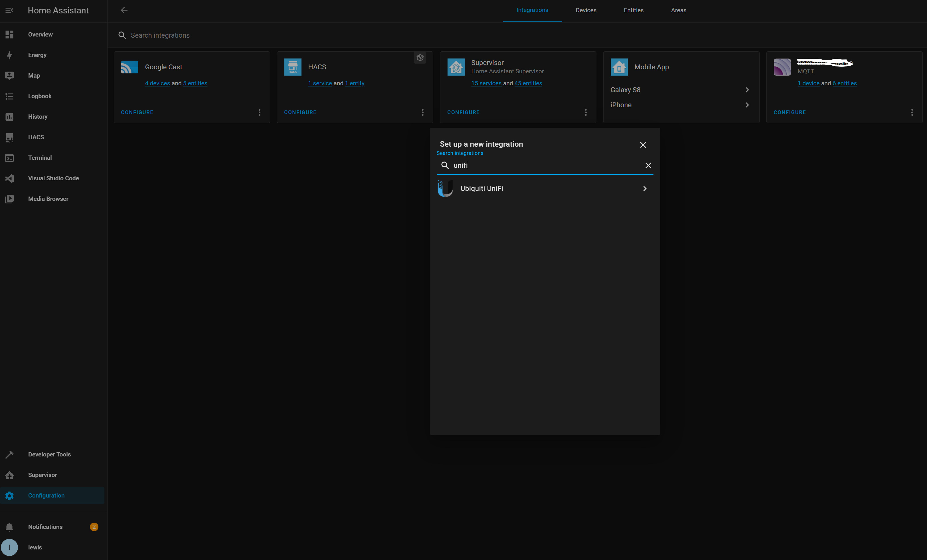Expand the Galaxy S8 chevron
927x560 pixels.
pyautogui.click(x=747, y=90)
